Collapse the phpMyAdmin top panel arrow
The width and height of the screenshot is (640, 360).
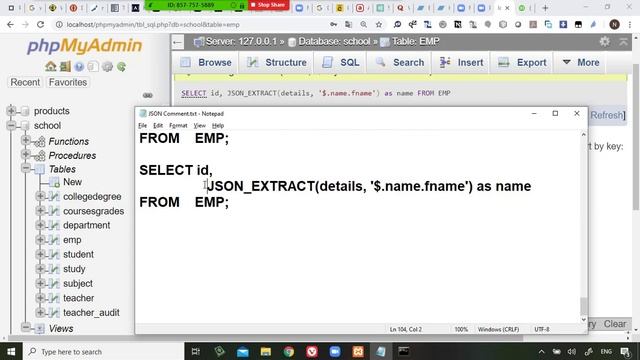[x=623, y=41]
